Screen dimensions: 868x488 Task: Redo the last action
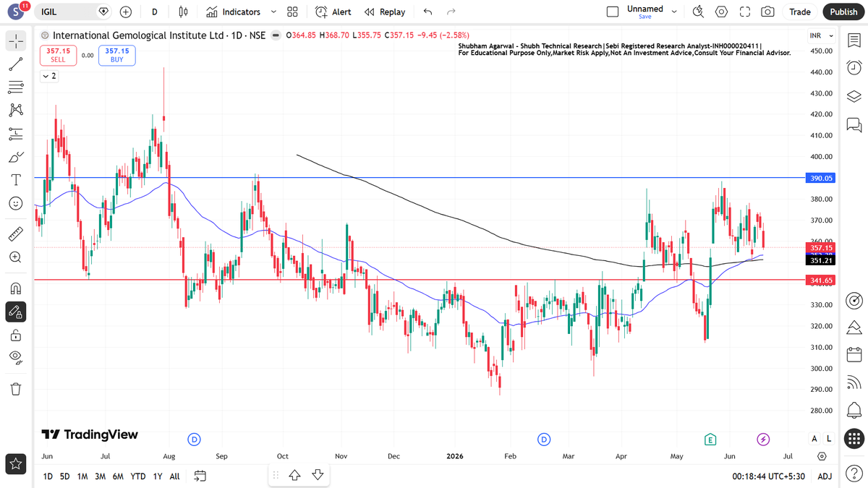point(451,12)
